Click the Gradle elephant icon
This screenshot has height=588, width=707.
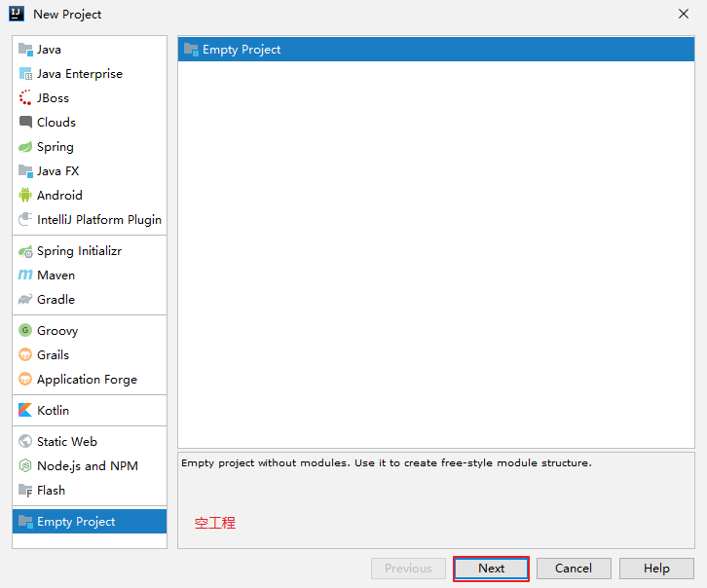pos(25,300)
